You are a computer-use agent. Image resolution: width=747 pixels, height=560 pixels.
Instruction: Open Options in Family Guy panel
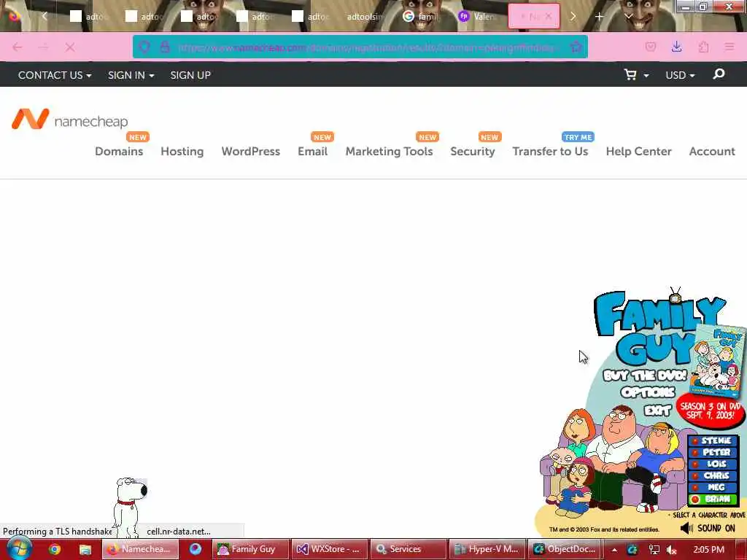coord(648,392)
